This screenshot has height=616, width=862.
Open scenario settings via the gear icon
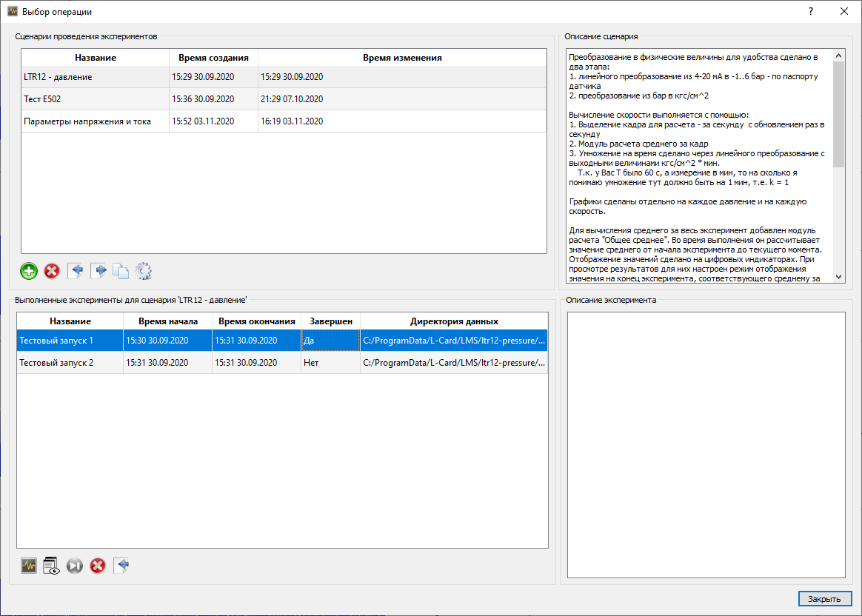tap(144, 271)
